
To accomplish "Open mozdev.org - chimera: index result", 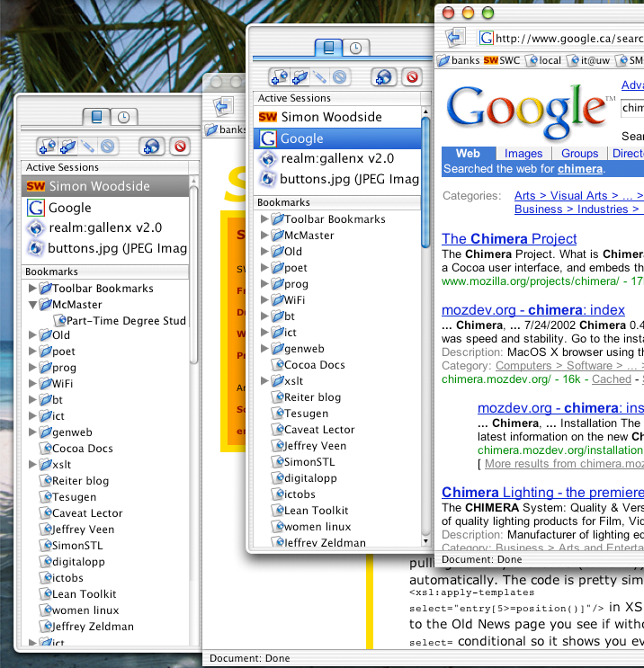I will click(533, 310).
